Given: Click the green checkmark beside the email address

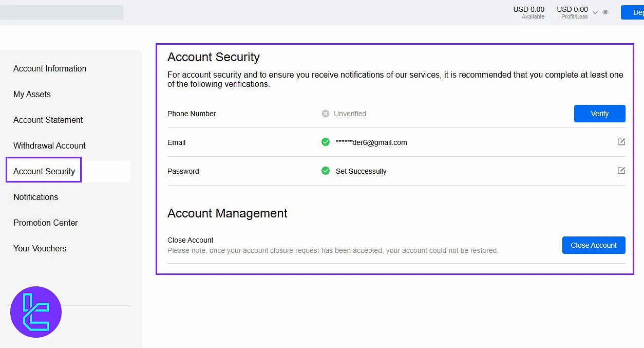Looking at the screenshot, I should coord(326,142).
